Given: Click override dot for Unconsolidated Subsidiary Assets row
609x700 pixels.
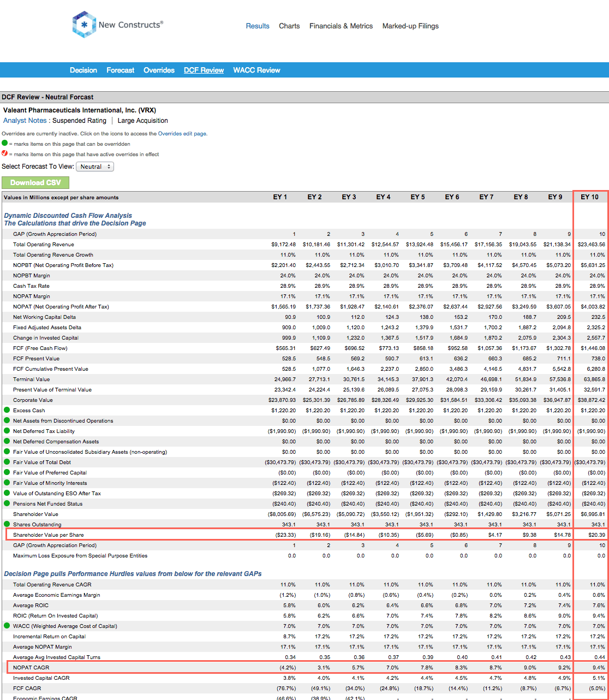Looking at the screenshot, I should click(7, 452).
